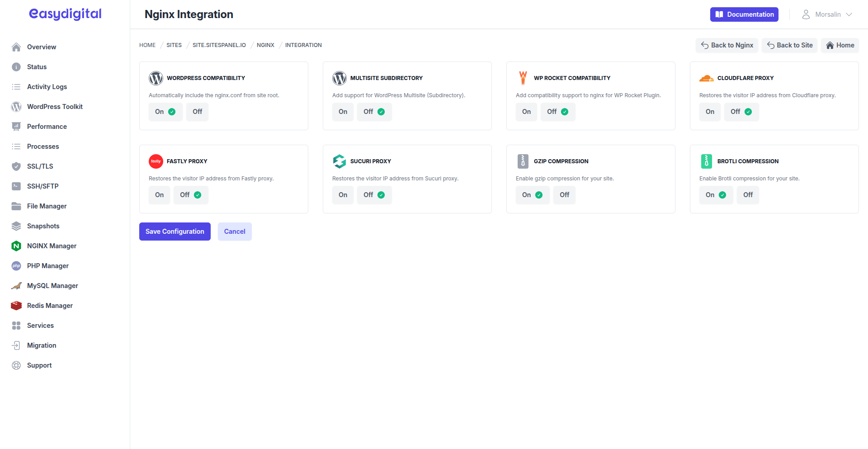
Task: Select the Performance menu item
Action: [47, 126]
